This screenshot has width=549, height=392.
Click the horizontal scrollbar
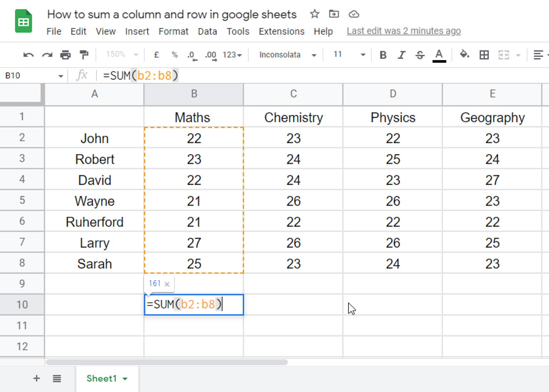(x=167, y=362)
